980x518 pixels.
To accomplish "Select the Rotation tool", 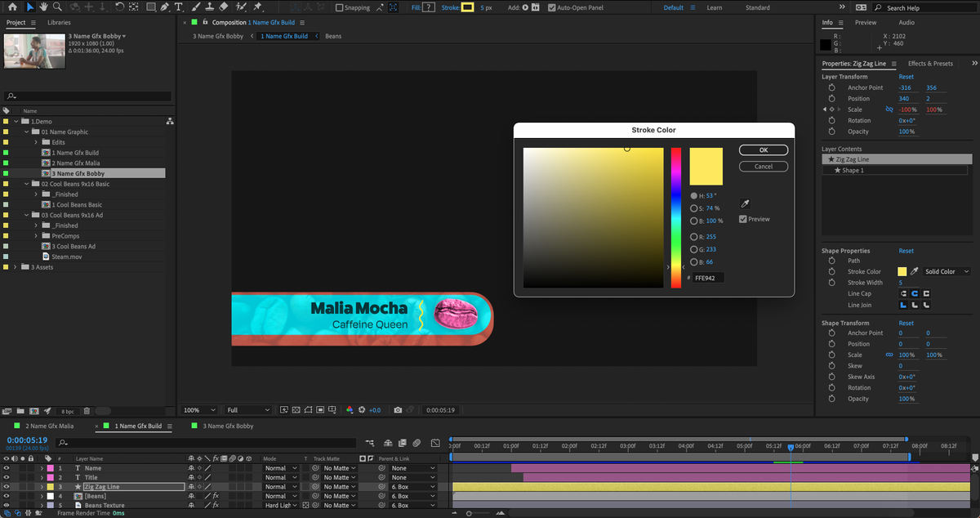I will pyautogui.click(x=118, y=7).
